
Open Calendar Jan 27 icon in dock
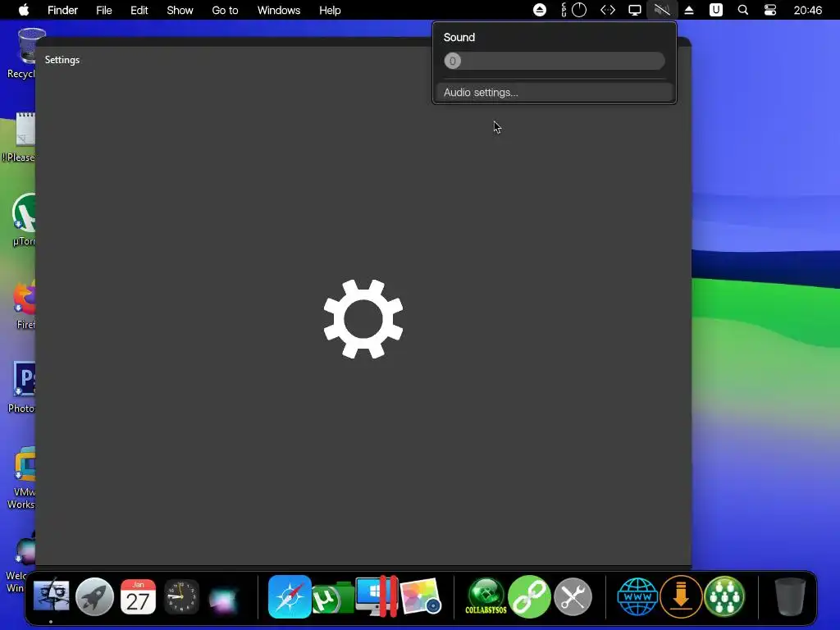(x=138, y=596)
